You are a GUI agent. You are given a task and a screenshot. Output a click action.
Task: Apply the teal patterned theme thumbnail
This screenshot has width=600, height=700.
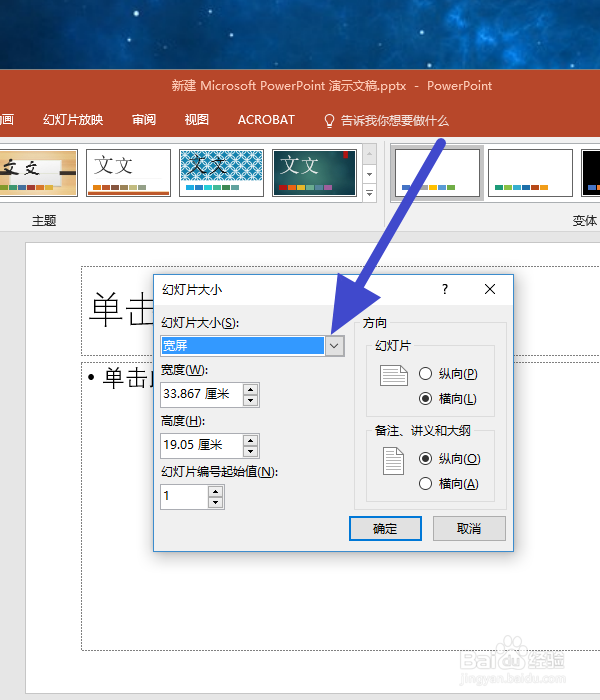coord(221,173)
